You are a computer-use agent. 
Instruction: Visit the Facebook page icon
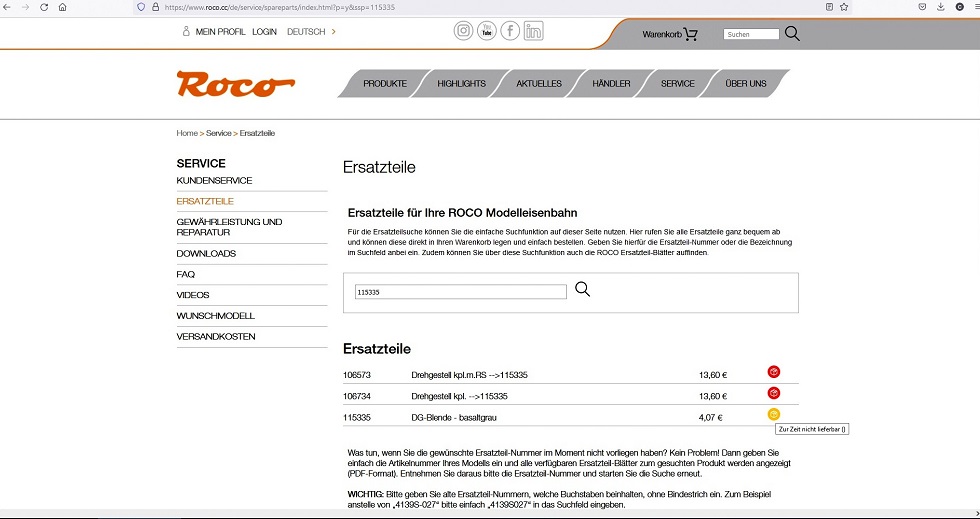(x=510, y=31)
